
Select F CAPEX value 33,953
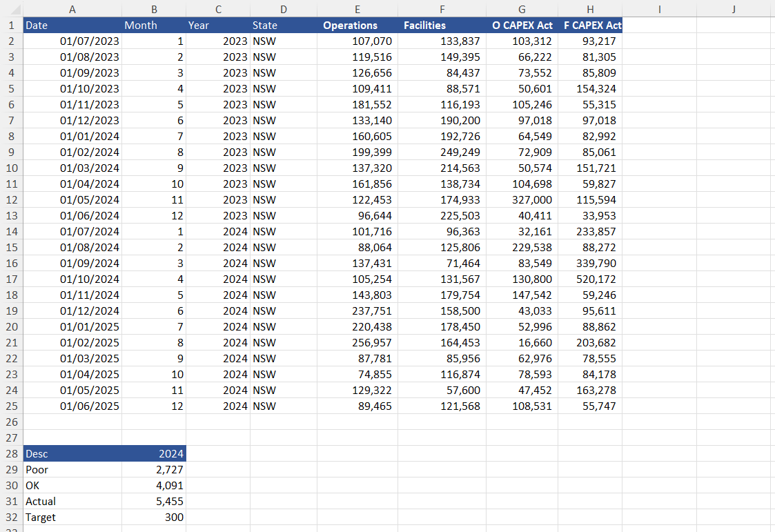590,216
